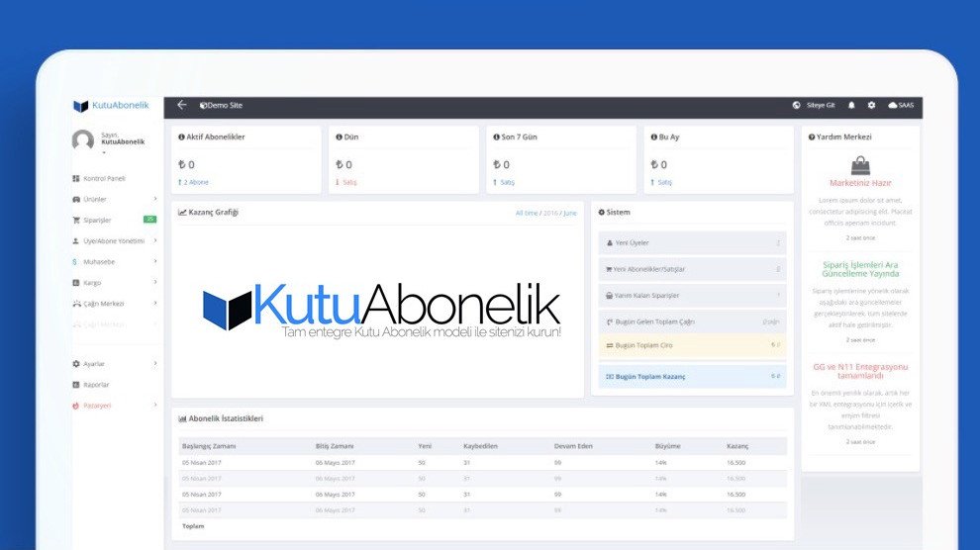Open the Siparişler menu item
The height and width of the screenshot is (550, 980).
tap(97, 221)
